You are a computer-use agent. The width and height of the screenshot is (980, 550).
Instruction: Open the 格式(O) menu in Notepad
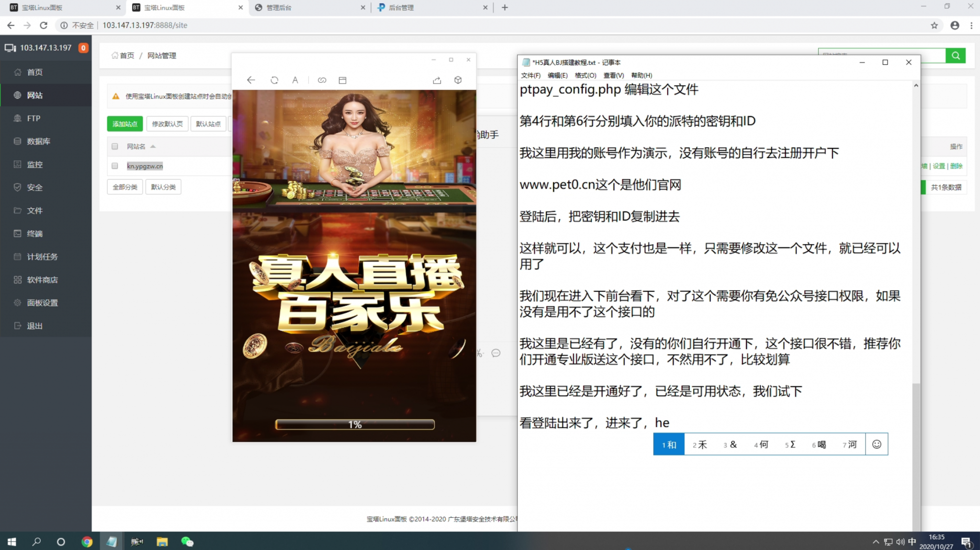(585, 75)
